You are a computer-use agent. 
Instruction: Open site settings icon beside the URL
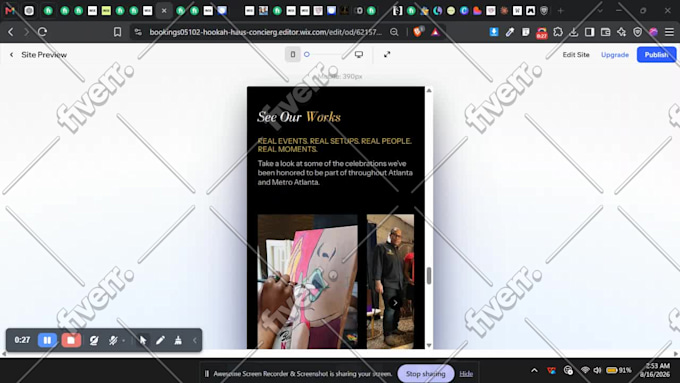click(138, 32)
